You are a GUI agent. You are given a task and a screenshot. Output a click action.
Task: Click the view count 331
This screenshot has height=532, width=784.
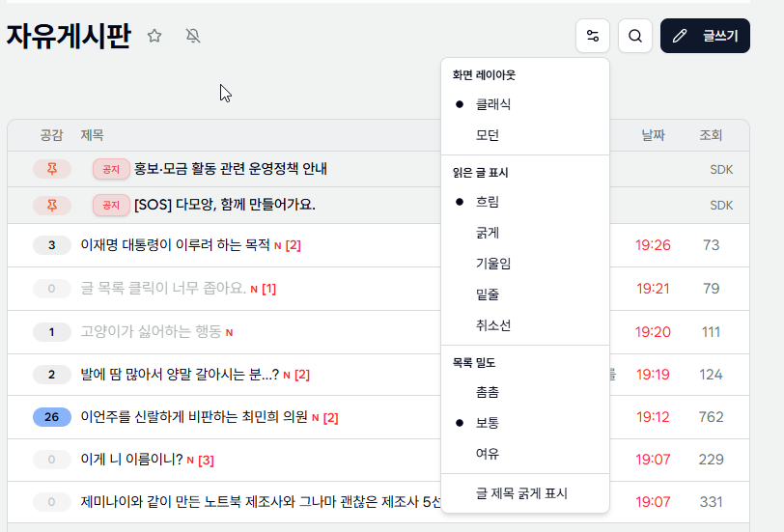711,501
